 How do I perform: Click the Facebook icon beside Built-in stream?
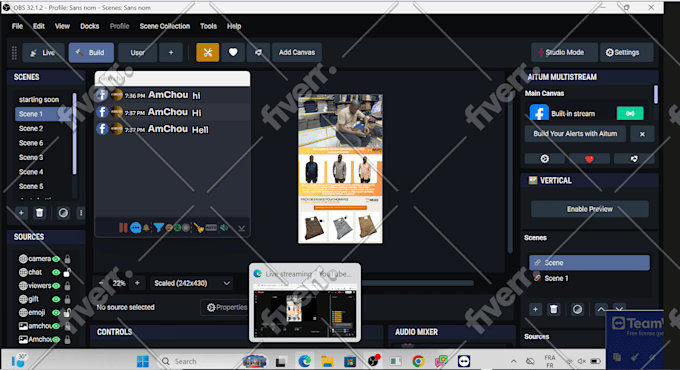click(539, 114)
